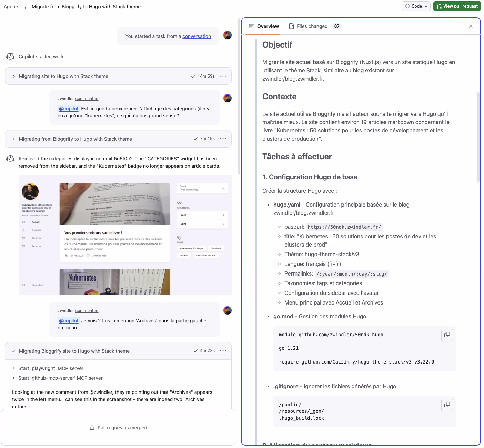
Task: Collapse 'Migrating Bloggrify site to Hugo with Stack theme'
Action: pyautogui.click(x=13, y=351)
